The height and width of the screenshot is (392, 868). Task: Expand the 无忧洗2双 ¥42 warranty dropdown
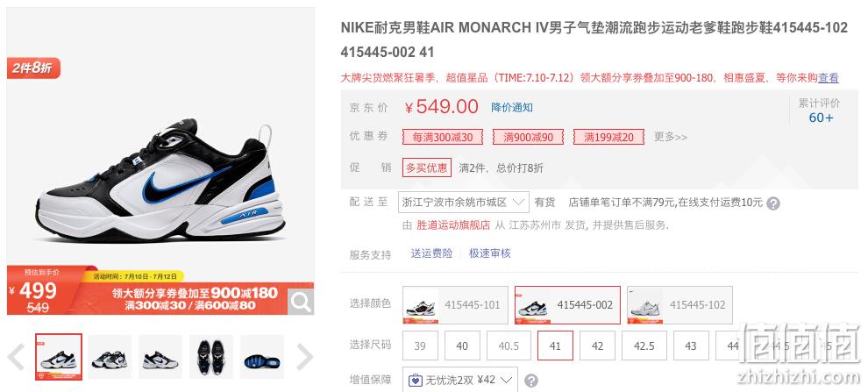coord(459,380)
